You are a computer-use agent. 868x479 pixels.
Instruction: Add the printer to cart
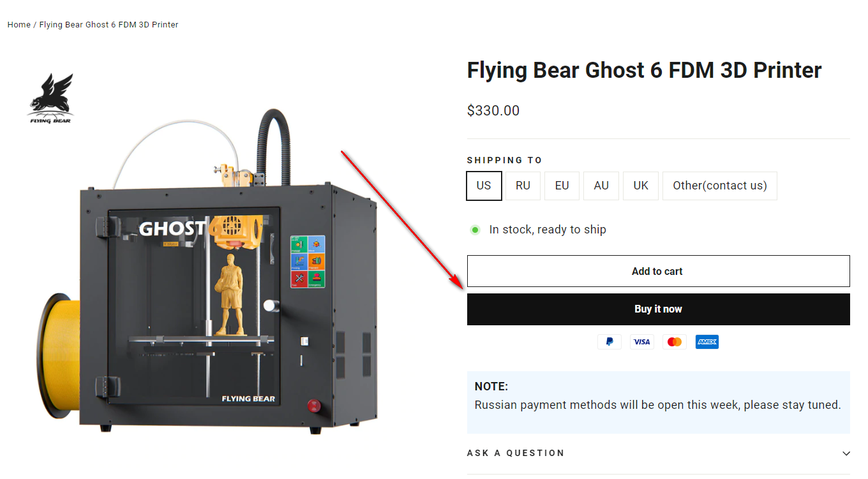point(658,271)
